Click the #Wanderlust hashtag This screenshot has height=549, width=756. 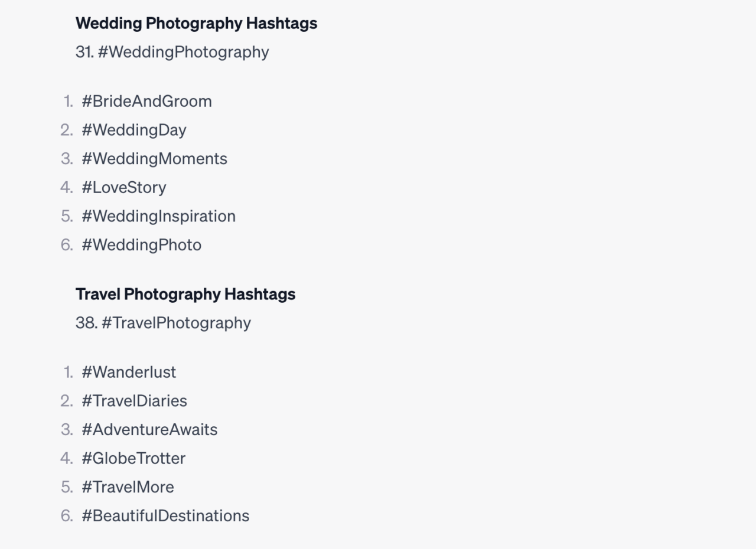coord(129,372)
